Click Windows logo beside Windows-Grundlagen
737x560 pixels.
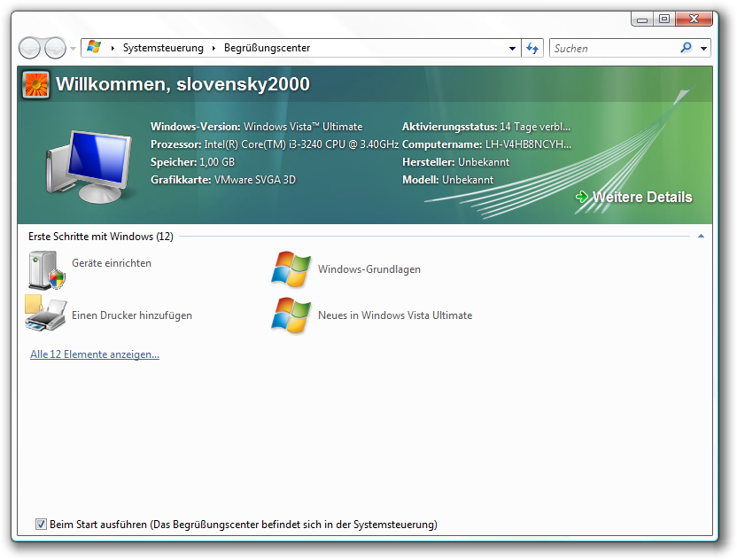point(291,269)
